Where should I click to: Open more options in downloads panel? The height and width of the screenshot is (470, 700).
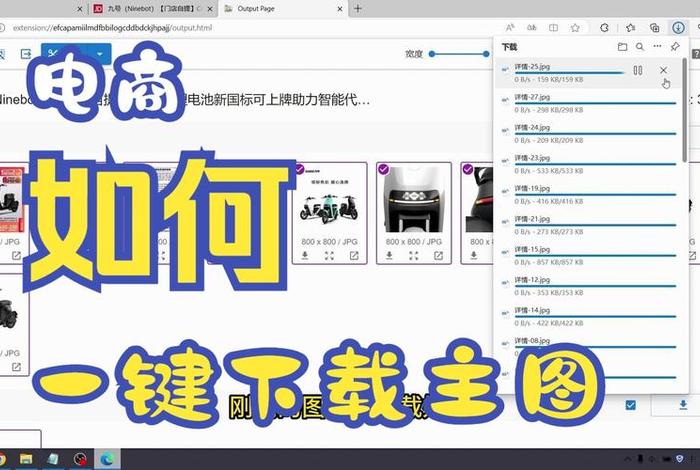tap(657, 46)
